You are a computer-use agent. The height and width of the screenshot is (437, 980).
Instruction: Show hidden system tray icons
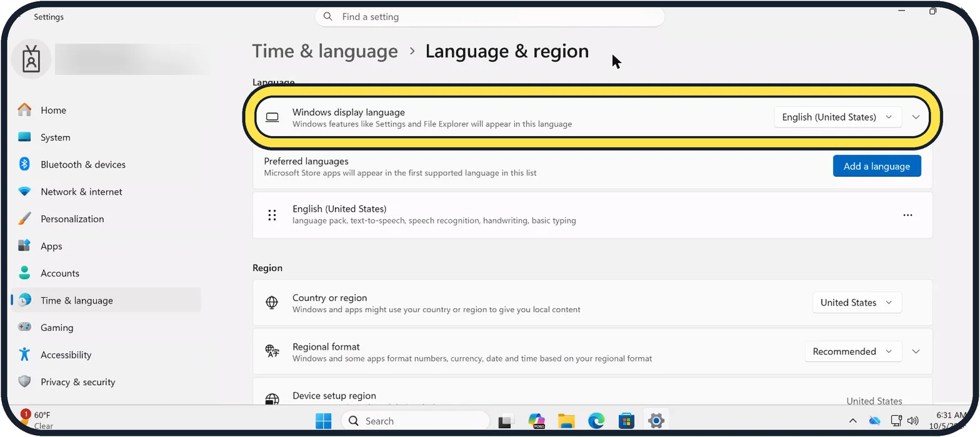(852, 421)
